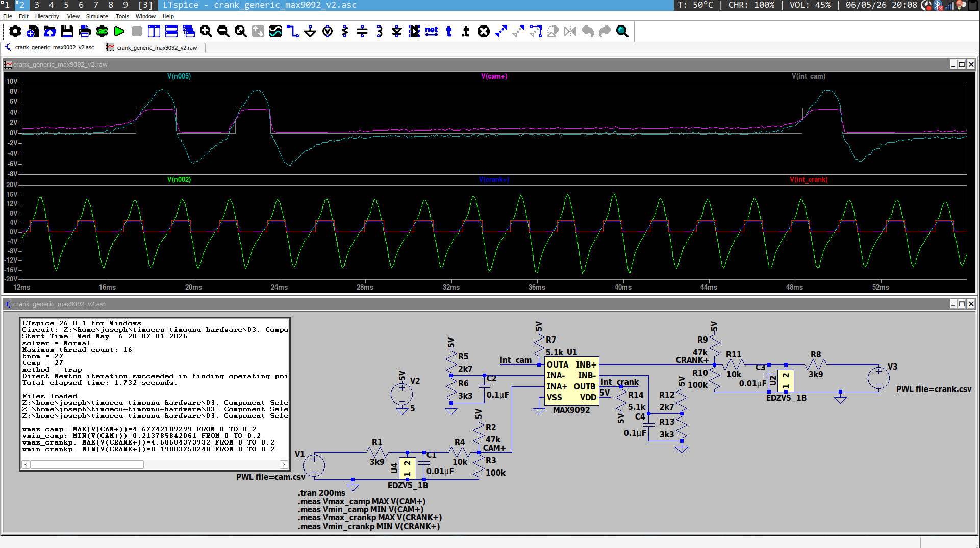This screenshot has width=980, height=548.
Task: Maximize the schematic .asc subwindow
Action: click(x=962, y=304)
